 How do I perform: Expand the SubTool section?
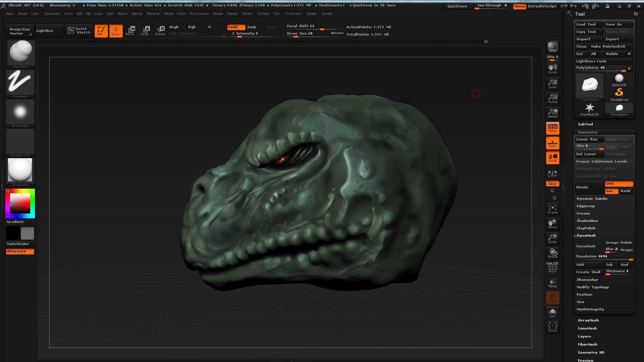pos(585,124)
